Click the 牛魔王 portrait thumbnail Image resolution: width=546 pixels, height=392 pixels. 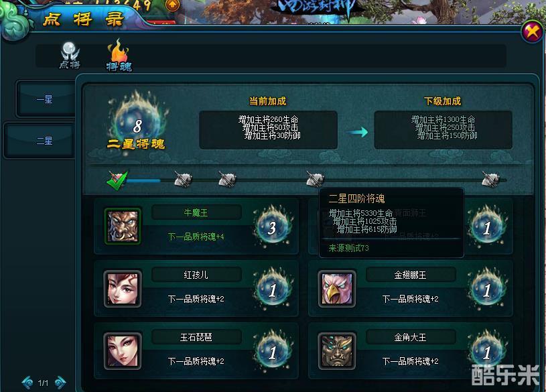tap(123, 226)
